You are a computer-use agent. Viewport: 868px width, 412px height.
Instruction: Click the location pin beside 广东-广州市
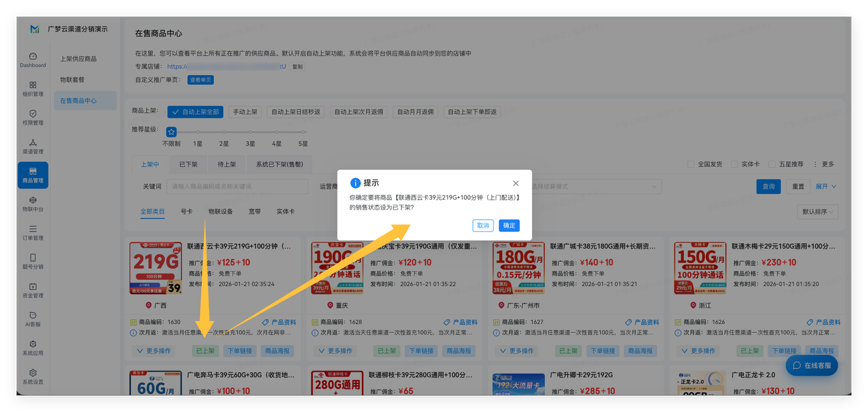pos(501,305)
